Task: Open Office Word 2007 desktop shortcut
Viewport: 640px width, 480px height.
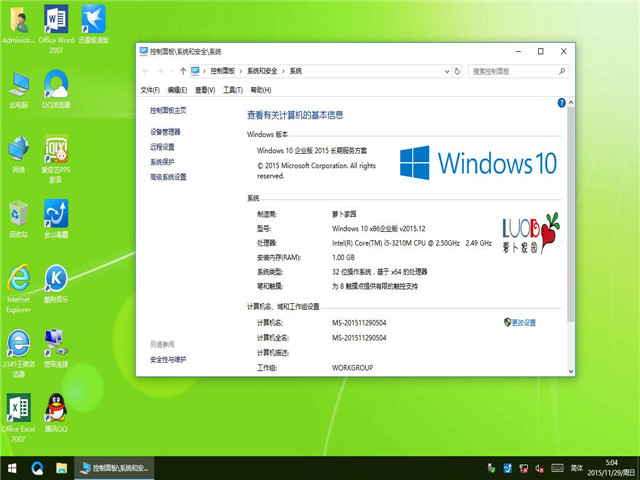Action: click(x=56, y=29)
